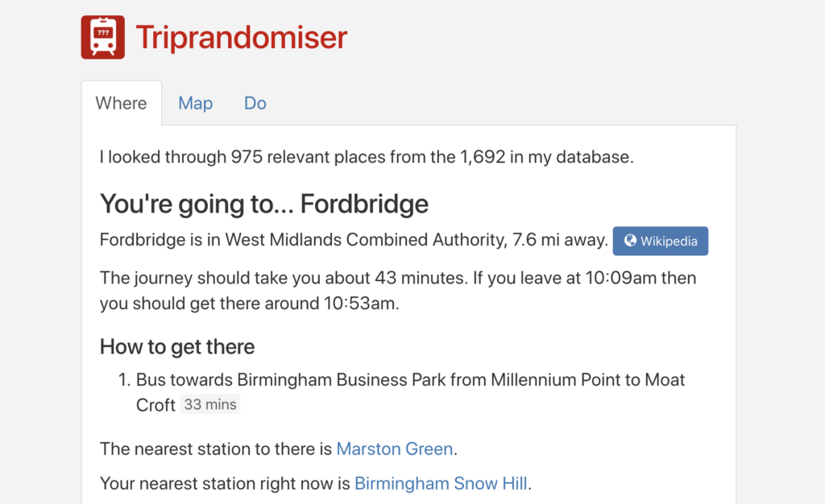Click the "How to get there" heading
Viewport: 825px width, 504px height.
click(x=177, y=347)
